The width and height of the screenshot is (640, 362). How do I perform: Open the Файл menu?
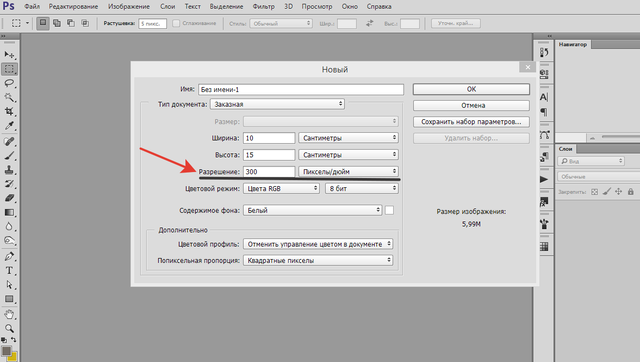click(x=32, y=7)
